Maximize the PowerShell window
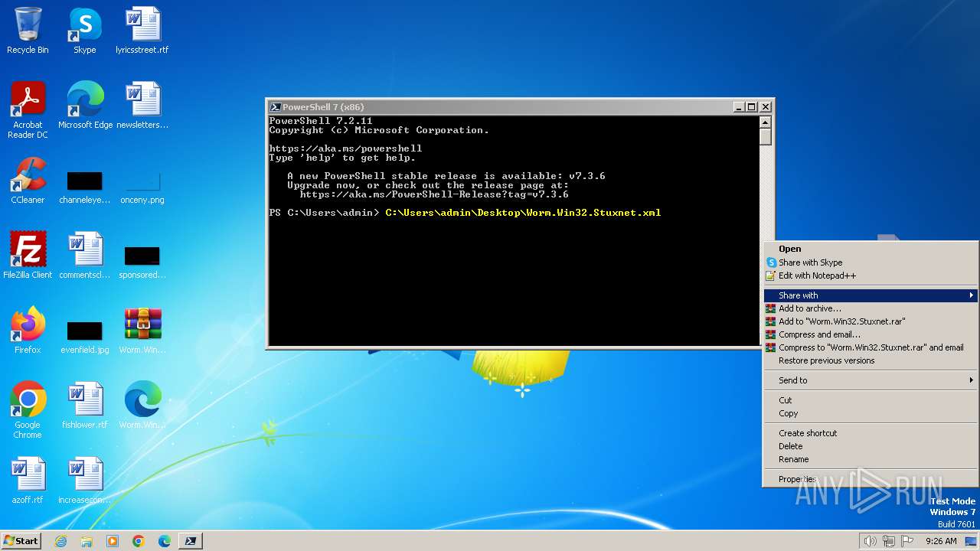This screenshot has height=551, width=980. [752, 107]
